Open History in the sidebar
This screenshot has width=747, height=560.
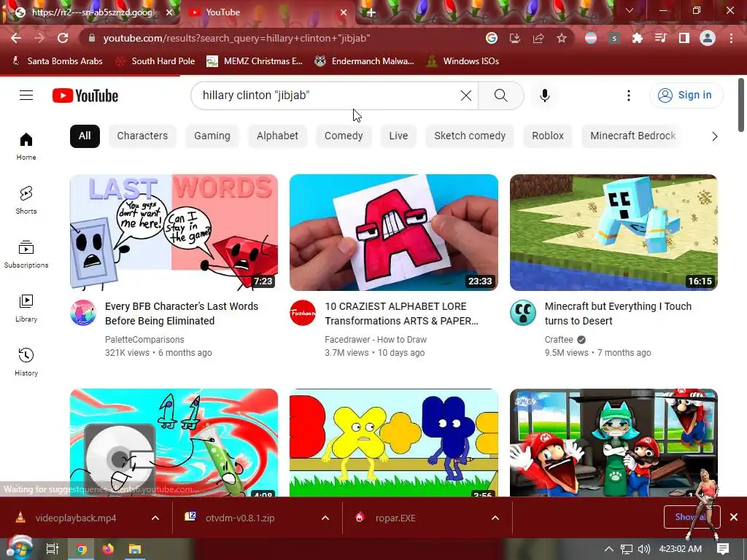click(26, 362)
